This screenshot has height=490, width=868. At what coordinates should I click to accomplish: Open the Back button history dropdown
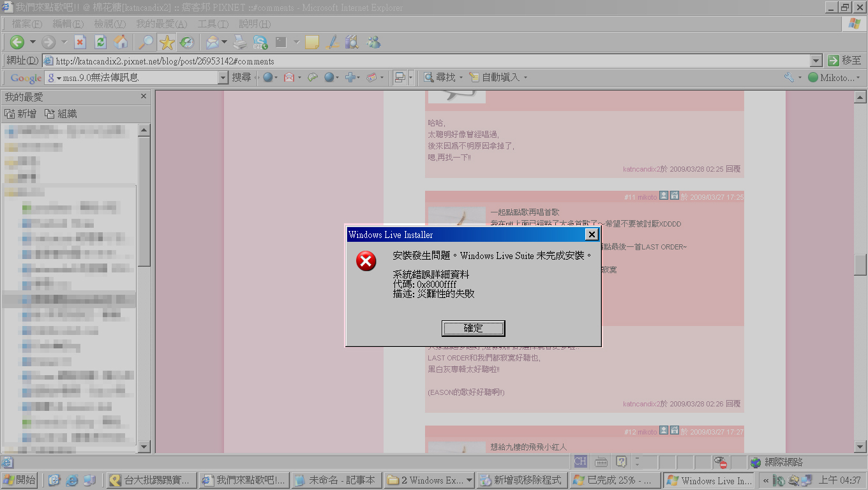point(33,42)
